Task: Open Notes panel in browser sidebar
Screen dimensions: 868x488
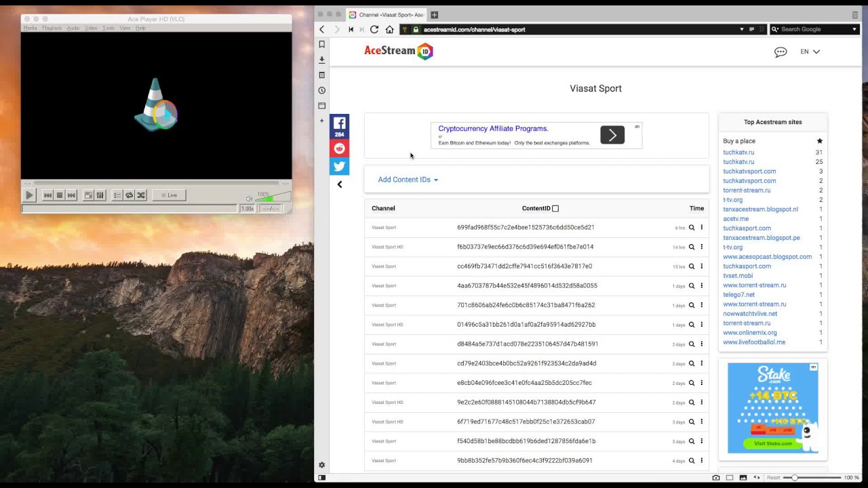Action: point(322,75)
